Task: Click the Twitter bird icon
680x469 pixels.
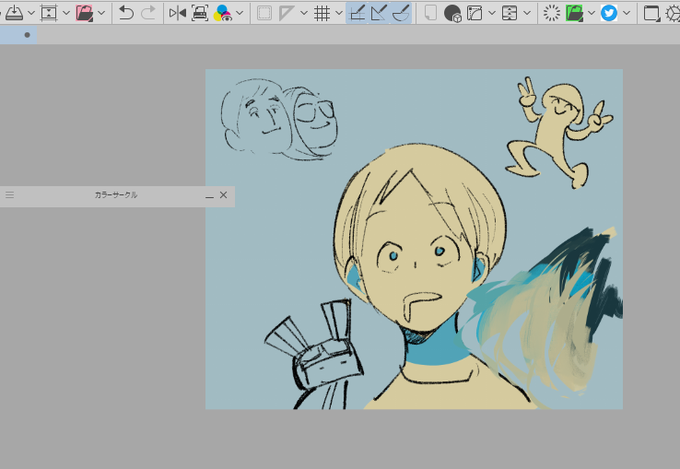Action: 609,13
